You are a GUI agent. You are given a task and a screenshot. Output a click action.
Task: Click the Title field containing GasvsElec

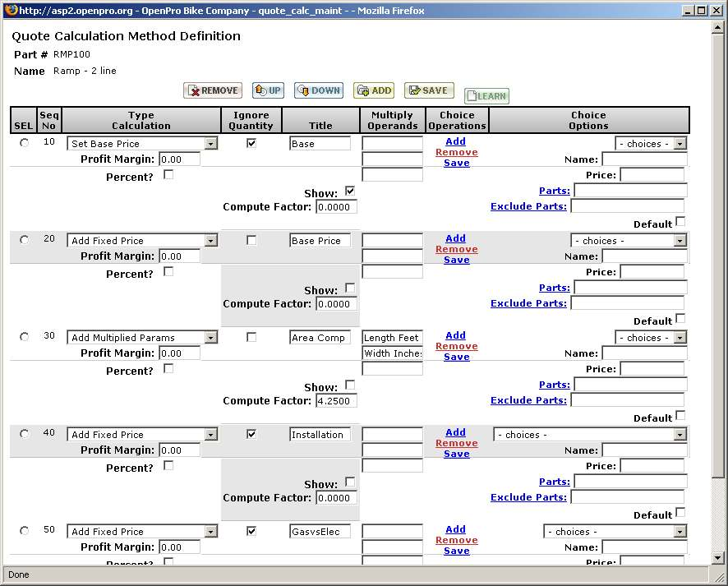[x=320, y=532]
